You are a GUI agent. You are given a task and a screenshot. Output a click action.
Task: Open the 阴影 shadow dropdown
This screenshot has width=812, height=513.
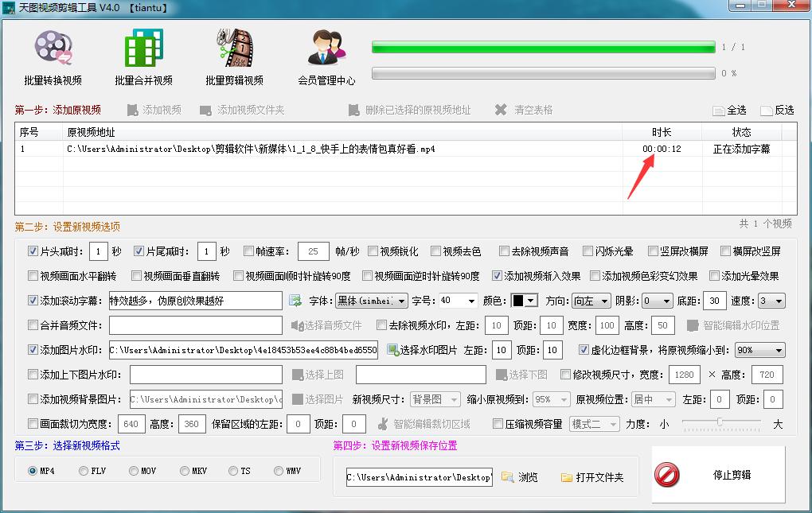pyautogui.click(x=658, y=301)
